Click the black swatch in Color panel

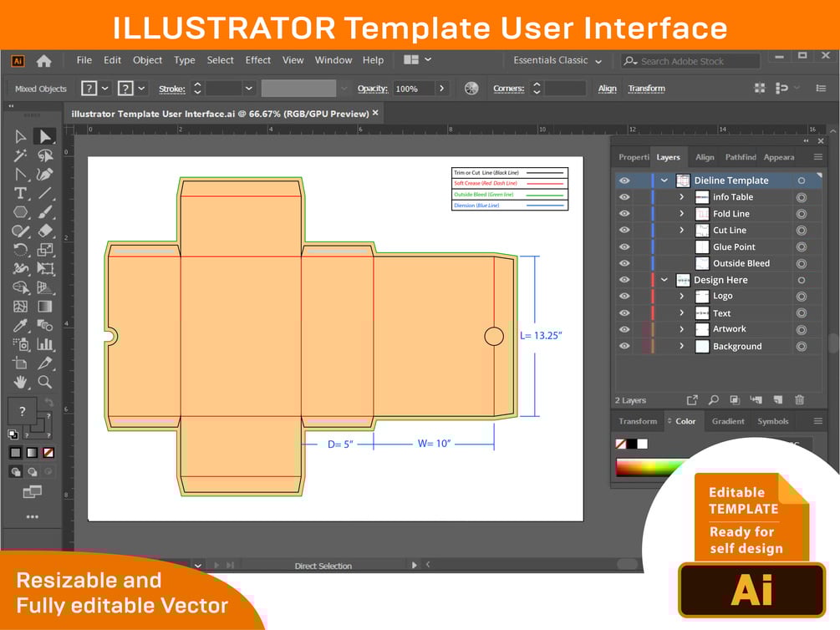(x=632, y=444)
